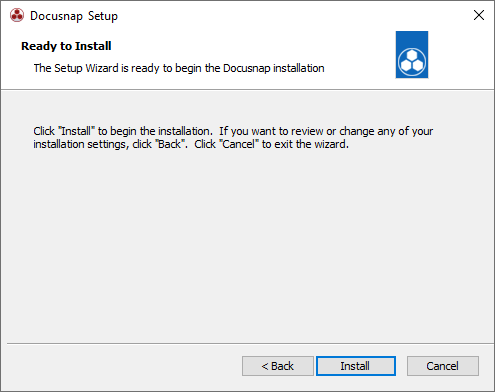Click the Install button
Screen dimensions: 495x392
coord(356,366)
